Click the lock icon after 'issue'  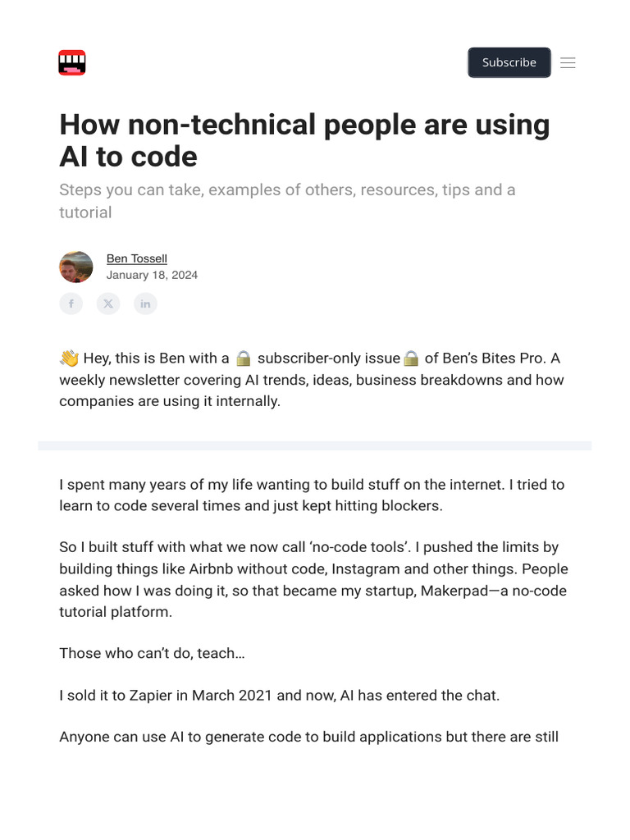click(411, 358)
